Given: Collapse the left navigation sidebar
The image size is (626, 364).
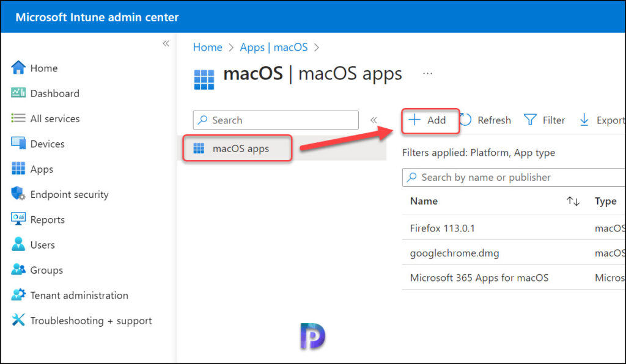Looking at the screenshot, I should [166, 43].
